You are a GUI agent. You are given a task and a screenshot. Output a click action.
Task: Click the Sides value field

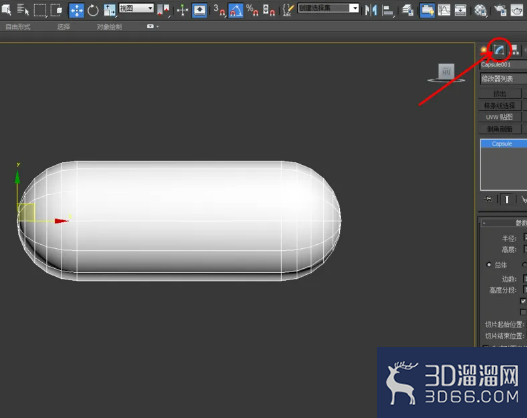(525, 279)
